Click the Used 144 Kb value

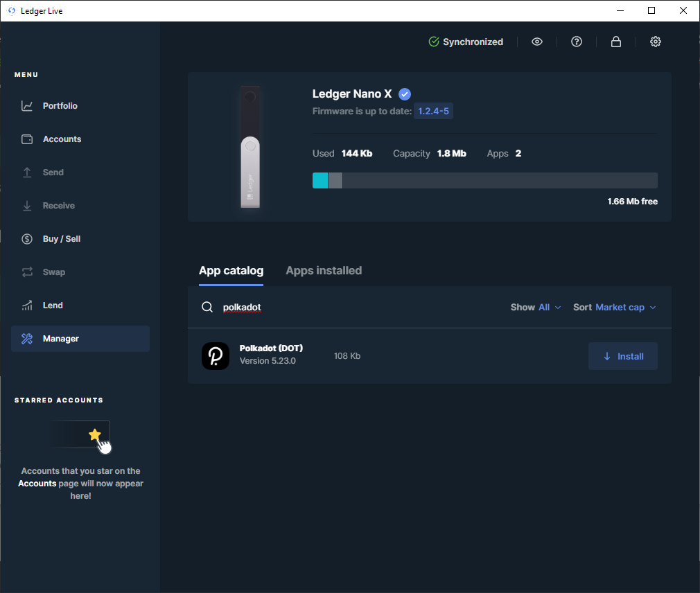[357, 154]
